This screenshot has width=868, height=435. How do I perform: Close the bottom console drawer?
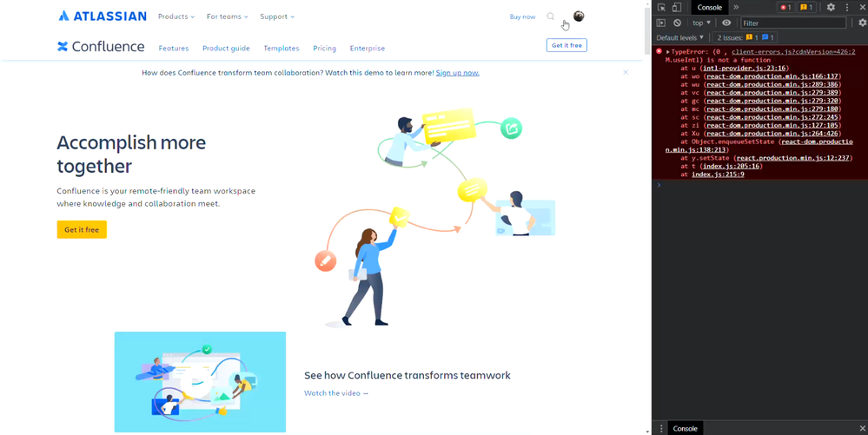863,428
